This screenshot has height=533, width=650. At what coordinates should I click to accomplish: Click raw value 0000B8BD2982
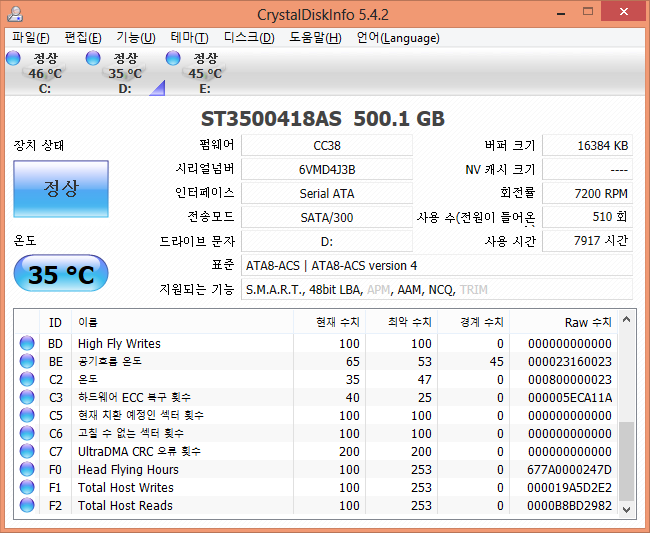[x=570, y=506]
